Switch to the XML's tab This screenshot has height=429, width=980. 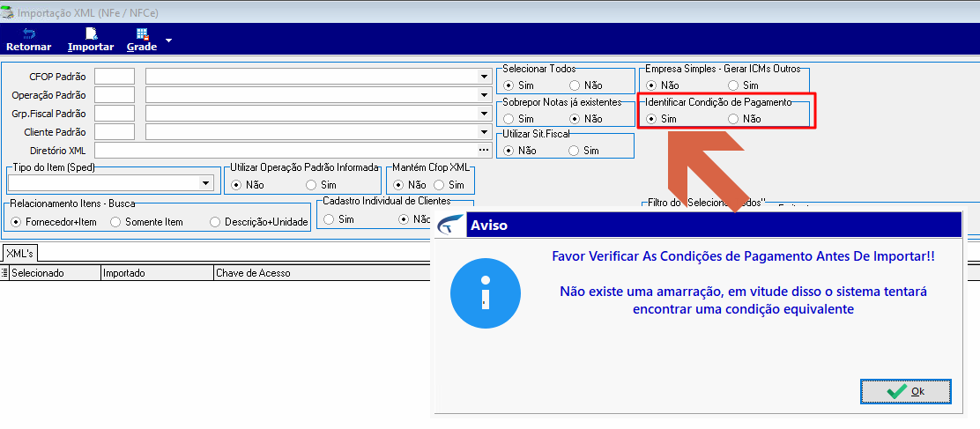19,254
